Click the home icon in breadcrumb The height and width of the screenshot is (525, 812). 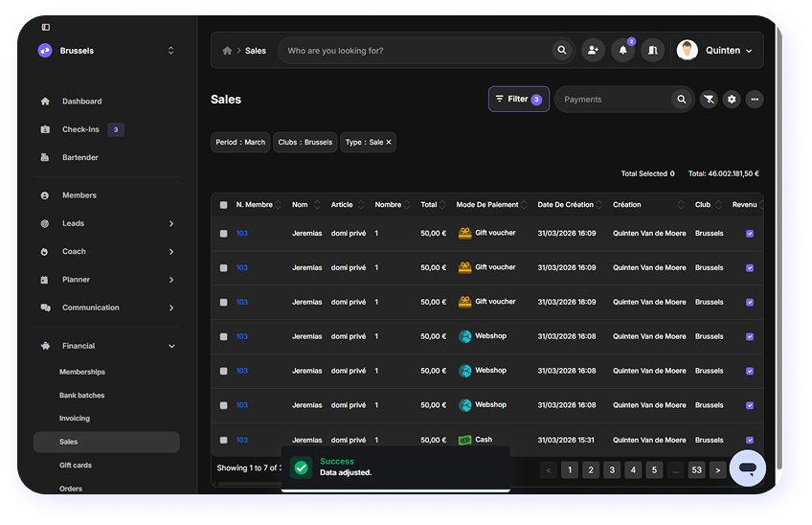pyautogui.click(x=227, y=51)
